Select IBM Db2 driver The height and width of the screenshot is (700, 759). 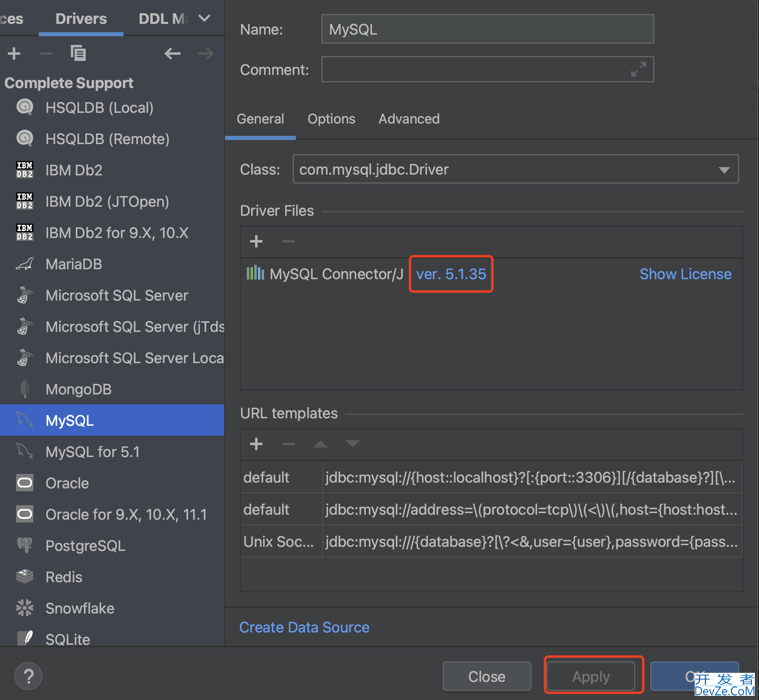(112, 170)
